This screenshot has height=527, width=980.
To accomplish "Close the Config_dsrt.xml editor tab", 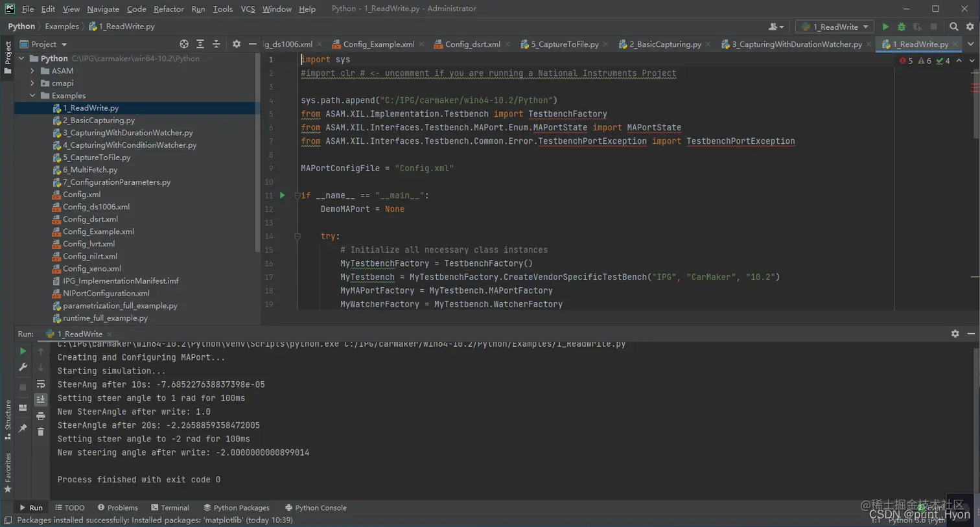I will 507,44.
